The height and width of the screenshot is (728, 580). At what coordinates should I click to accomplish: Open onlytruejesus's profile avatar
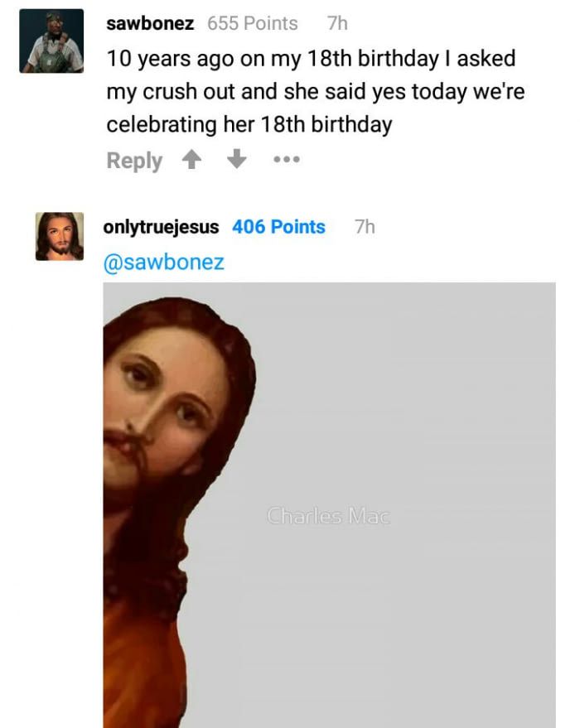[60, 236]
